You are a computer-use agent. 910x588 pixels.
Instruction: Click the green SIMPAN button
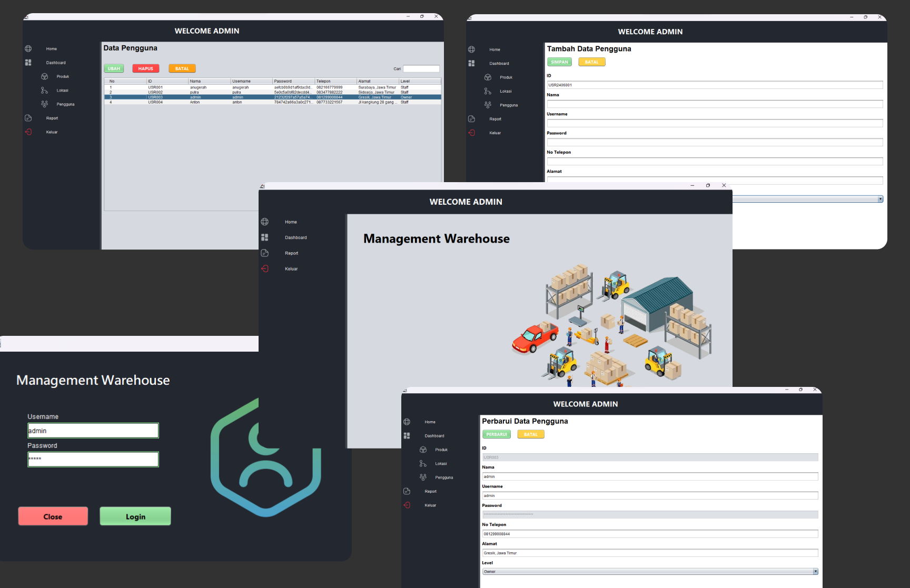click(x=559, y=62)
